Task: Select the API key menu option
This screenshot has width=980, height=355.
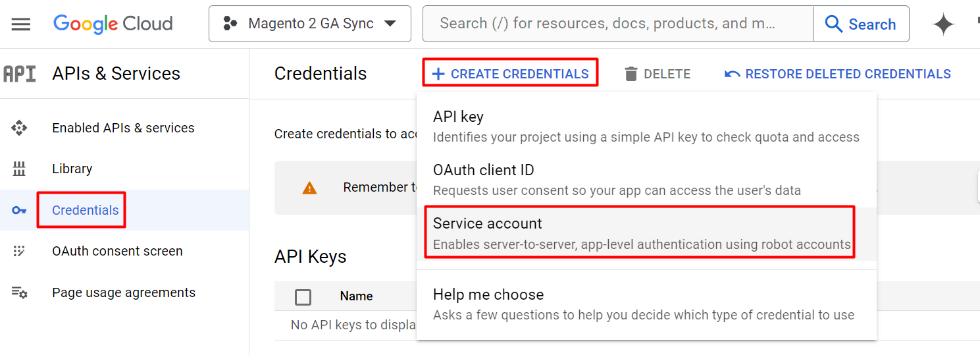Action: (x=646, y=126)
